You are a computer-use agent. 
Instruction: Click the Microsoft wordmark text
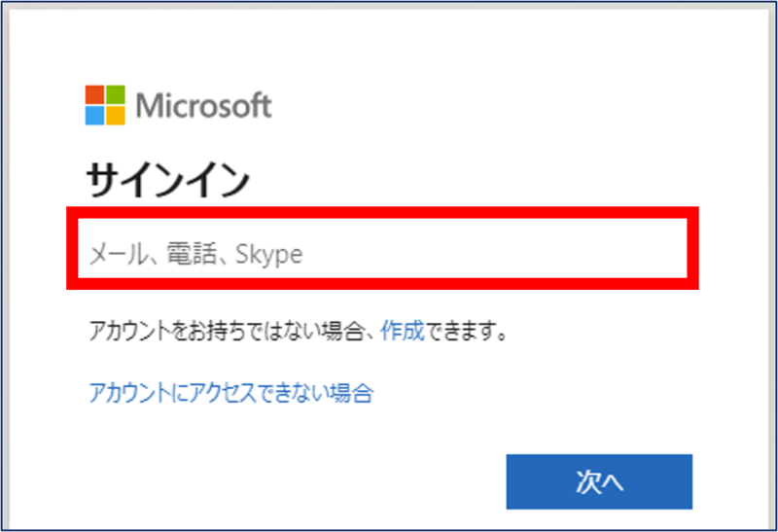(x=203, y=106)
